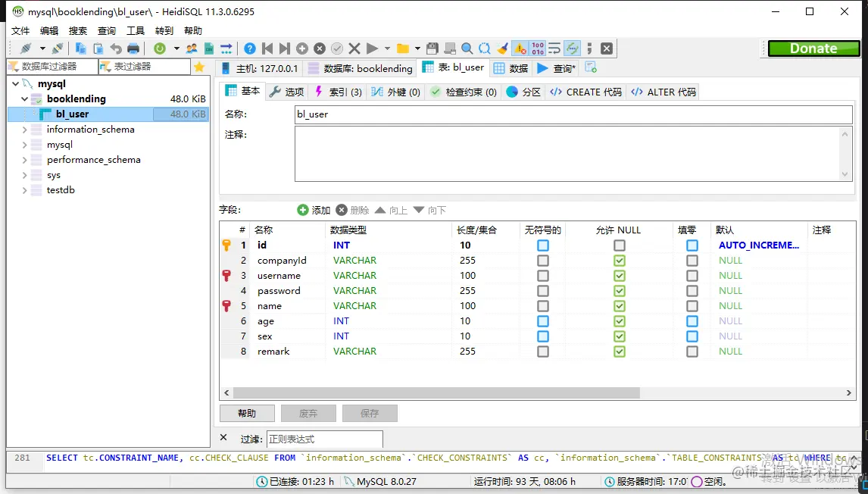Click the new query tab icon

click(x=591, y=67)
